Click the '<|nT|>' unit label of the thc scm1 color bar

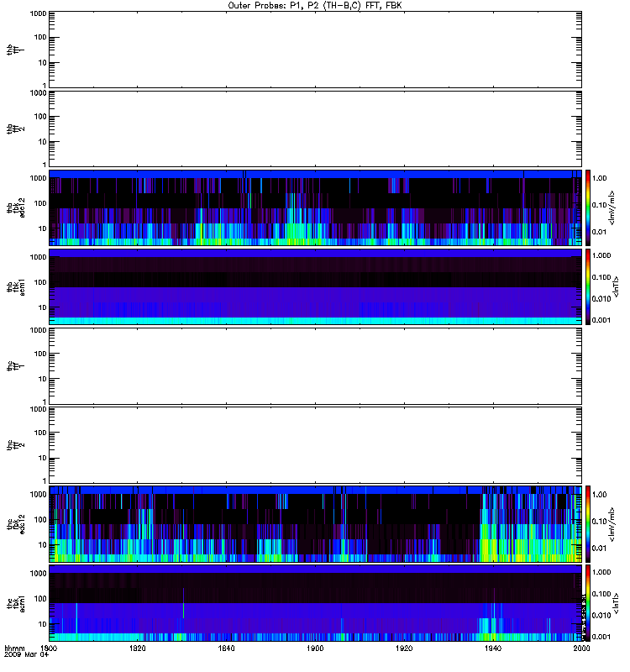[x=617, y=603]
